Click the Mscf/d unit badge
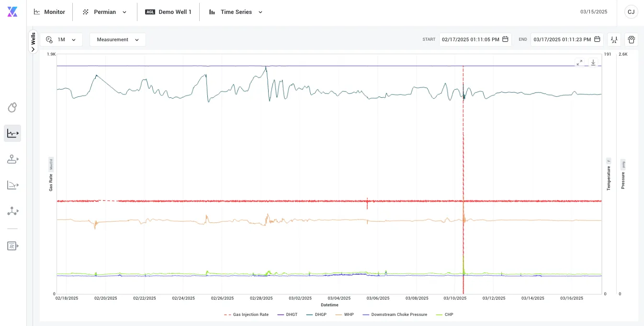The image size is (644, 326). (51, 164)
